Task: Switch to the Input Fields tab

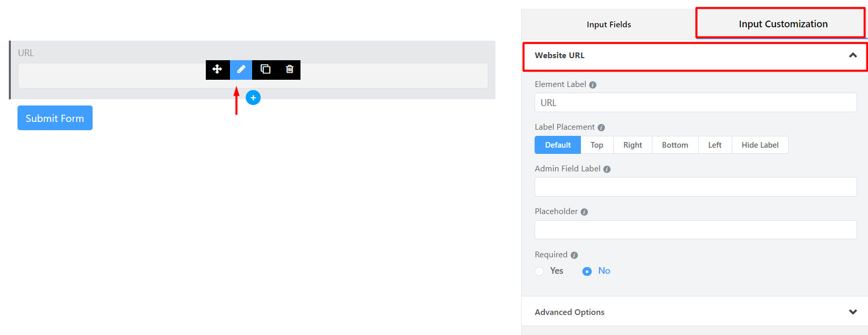Action: [x=609, y=25]
